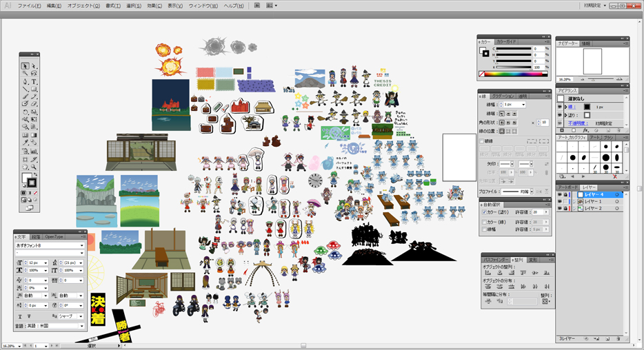The image size is (644, 350).
Task: Select the Column Graph tool
Action: (x=34, y=151)
